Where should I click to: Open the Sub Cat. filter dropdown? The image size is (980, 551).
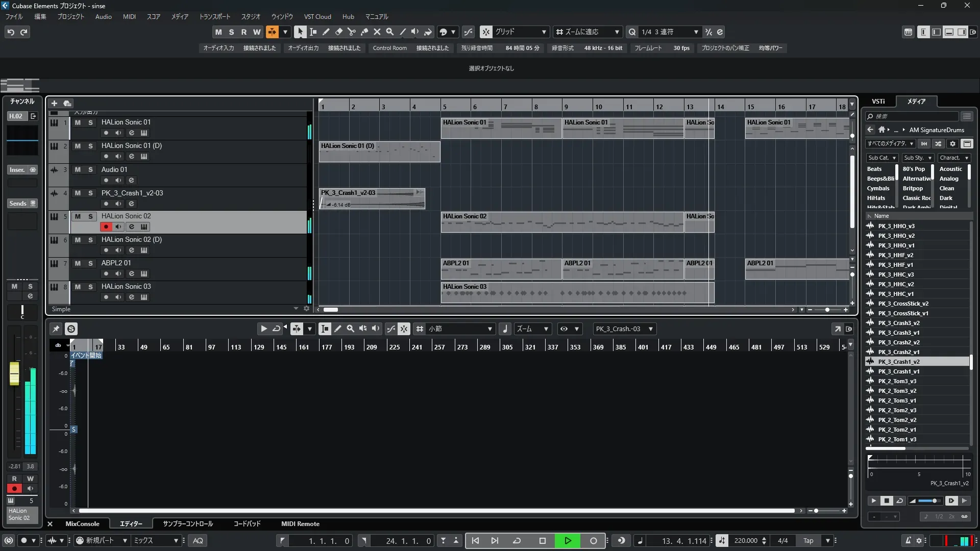(x=881, y=158)
